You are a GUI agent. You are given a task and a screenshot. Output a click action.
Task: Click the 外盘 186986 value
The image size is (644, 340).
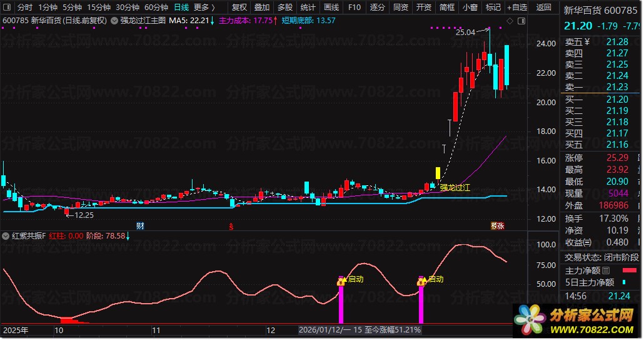(613, 205)
